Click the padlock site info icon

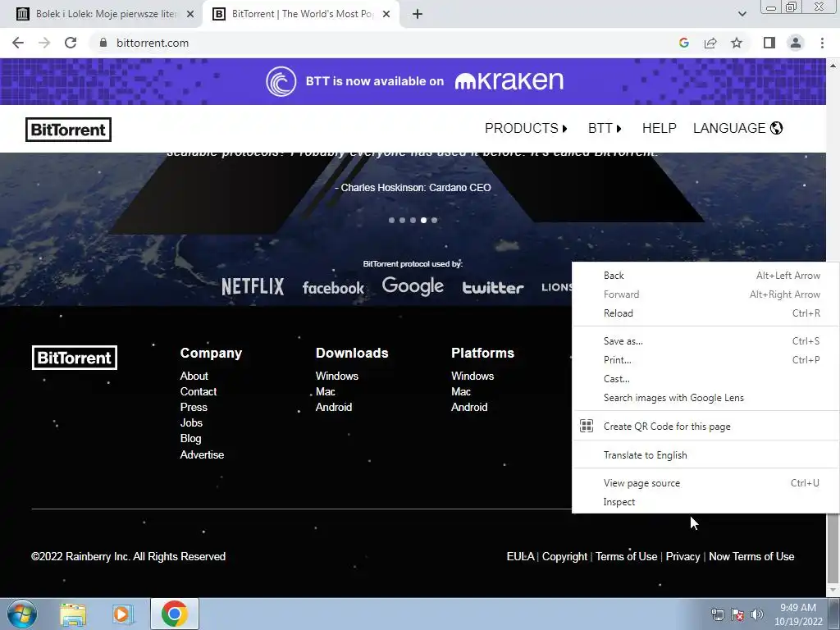(103, 43)
